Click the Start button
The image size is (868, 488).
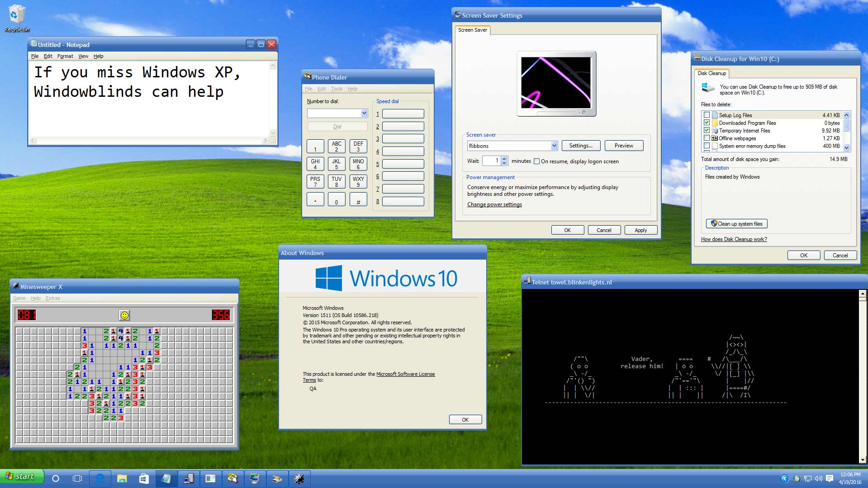coord(22,476)
